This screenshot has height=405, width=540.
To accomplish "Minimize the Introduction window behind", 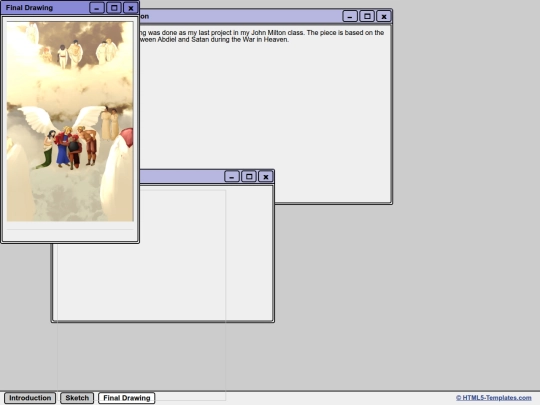I will point(350,16).
